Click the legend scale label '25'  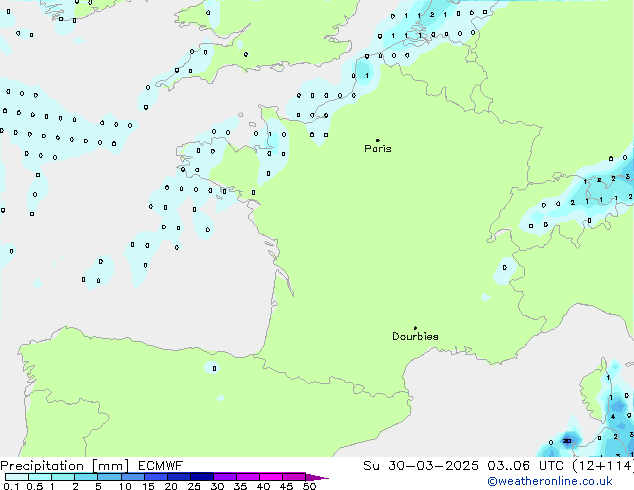tap(194, 486)
